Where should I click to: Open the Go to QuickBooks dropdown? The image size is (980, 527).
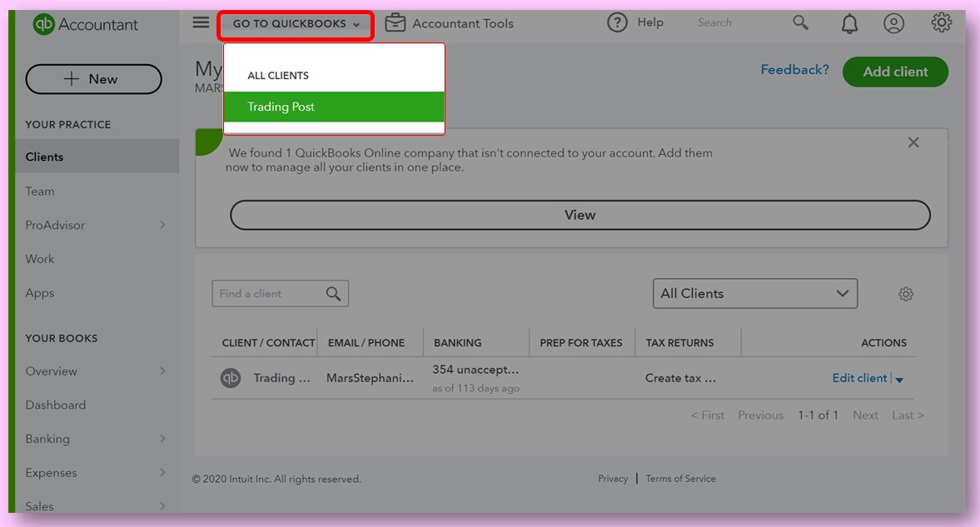pyautogui.click(x=296, y=24)
